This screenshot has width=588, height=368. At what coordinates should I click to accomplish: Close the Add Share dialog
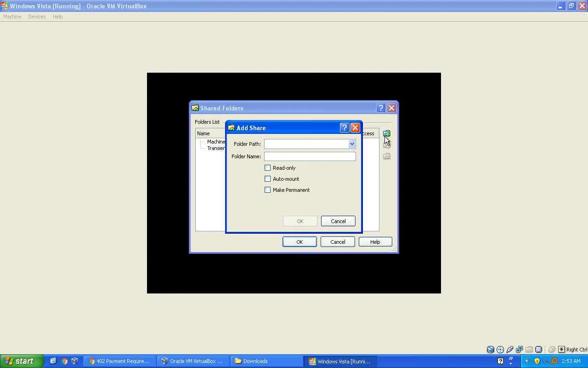tap(355, 128)
